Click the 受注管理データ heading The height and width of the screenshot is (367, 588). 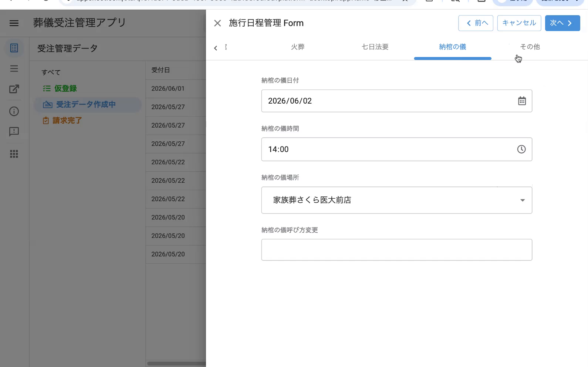pos(67,48)
